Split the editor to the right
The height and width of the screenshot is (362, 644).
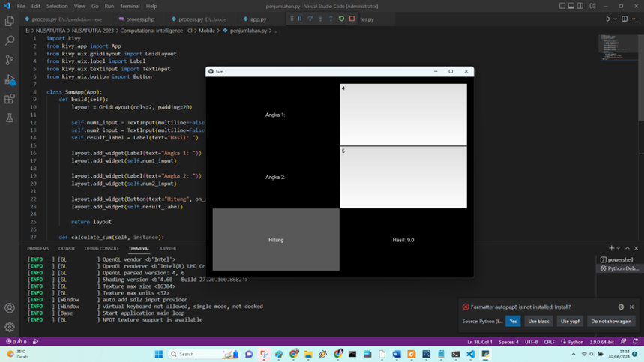point(625,19)
